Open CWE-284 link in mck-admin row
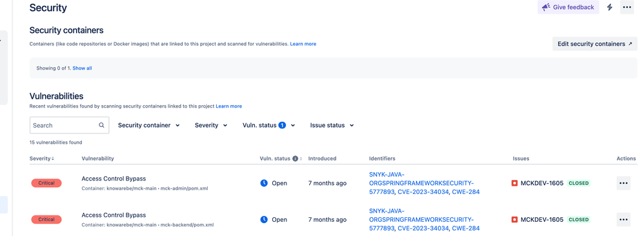The height and width of the screenshot is (236, 644). point(466,192)
